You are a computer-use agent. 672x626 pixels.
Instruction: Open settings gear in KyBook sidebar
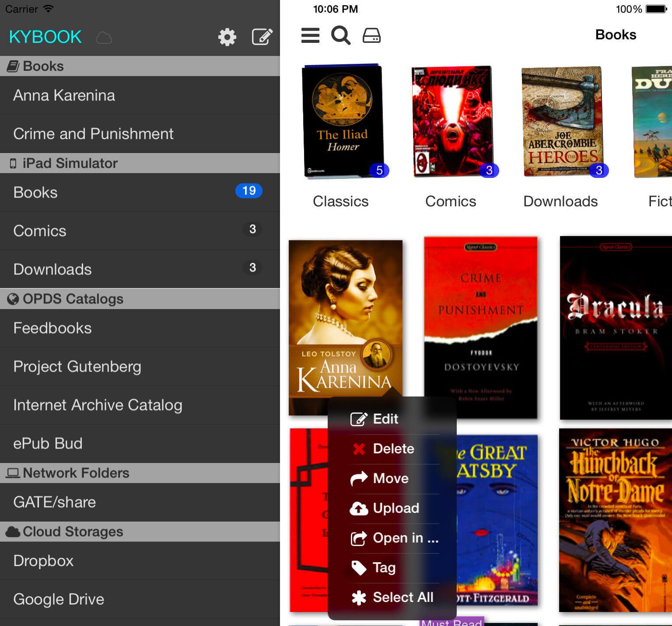pos(227,37)
